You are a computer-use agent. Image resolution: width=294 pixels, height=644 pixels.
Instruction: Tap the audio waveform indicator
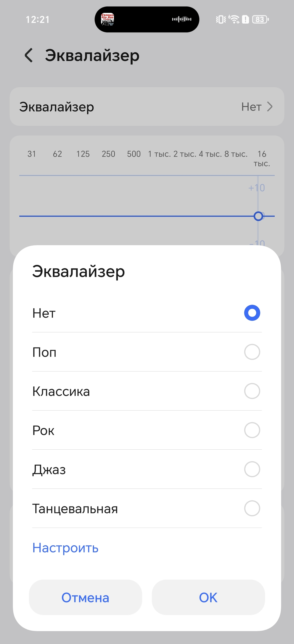click(x=181, y=19)
